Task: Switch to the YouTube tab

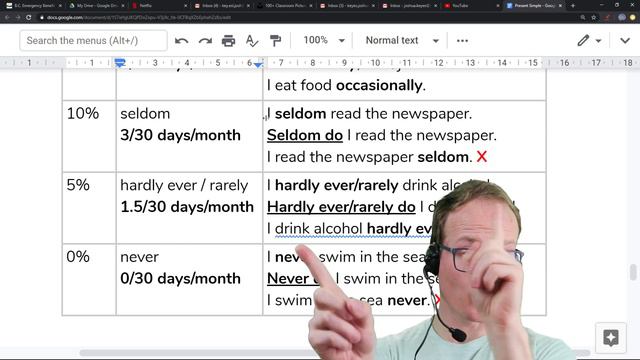Action: 471,6
